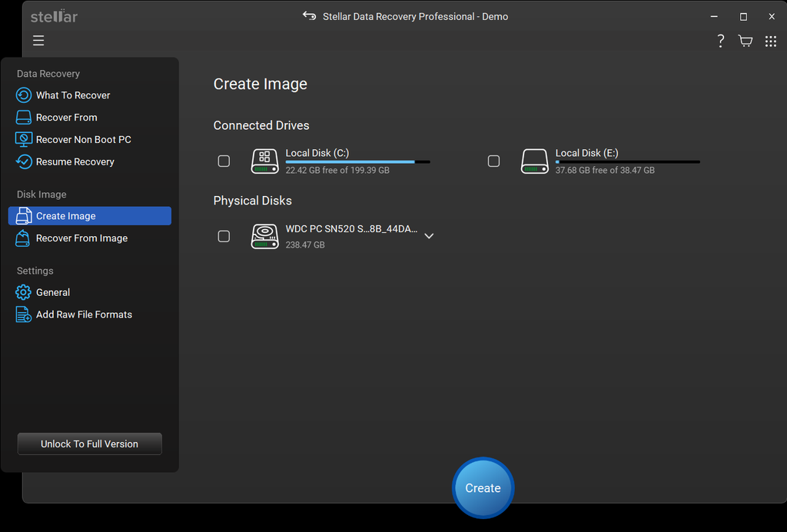Click the What To Recover circular arrow icon
This screenshot has width=787, height=532.
pos(24,95)
